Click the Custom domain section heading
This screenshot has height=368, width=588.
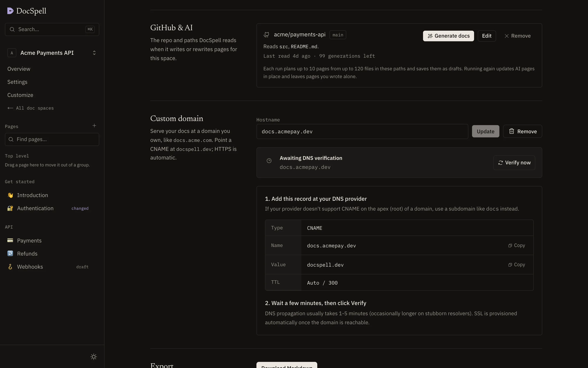pos(177,119)
